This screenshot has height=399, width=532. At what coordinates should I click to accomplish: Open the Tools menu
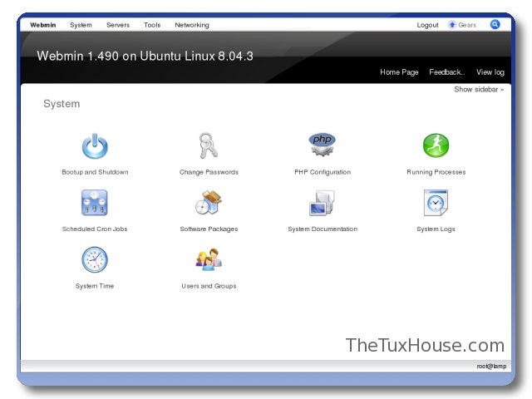152,25
